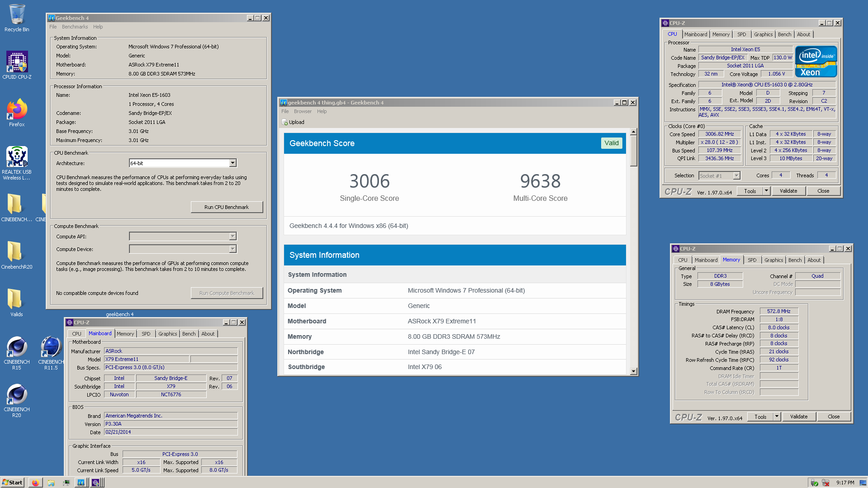Launch the CPUID CPU-Z desktop shortcut

click(x=17, y=65)
